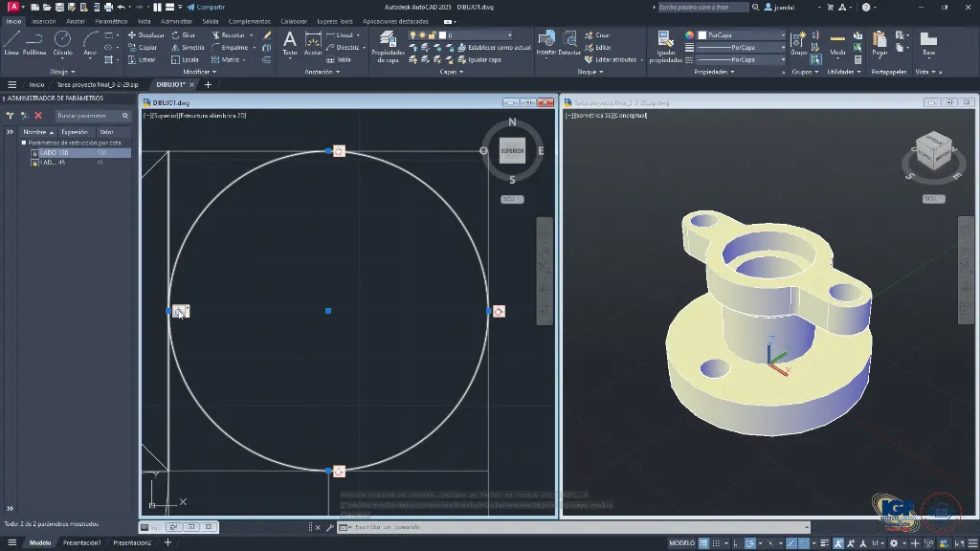Select the Polilínea tool
This screenshot has width=980, height=551.
click(x=34, y=43)
